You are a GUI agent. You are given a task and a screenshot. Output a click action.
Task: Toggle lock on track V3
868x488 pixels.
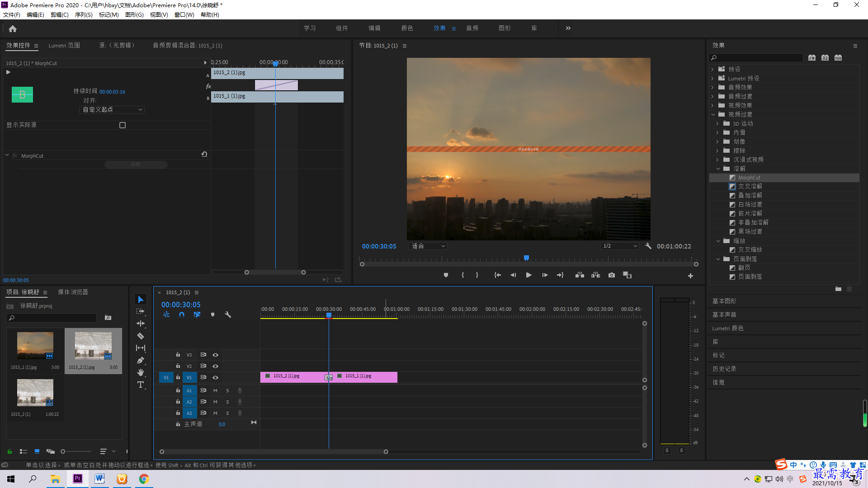click(178, 355)
